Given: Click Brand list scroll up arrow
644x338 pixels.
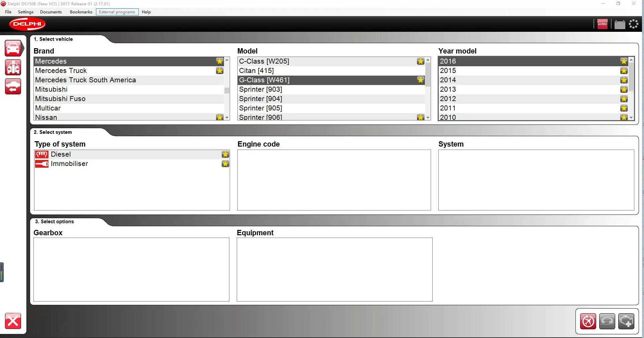Looking at the screenshot, I should (227, 60).
